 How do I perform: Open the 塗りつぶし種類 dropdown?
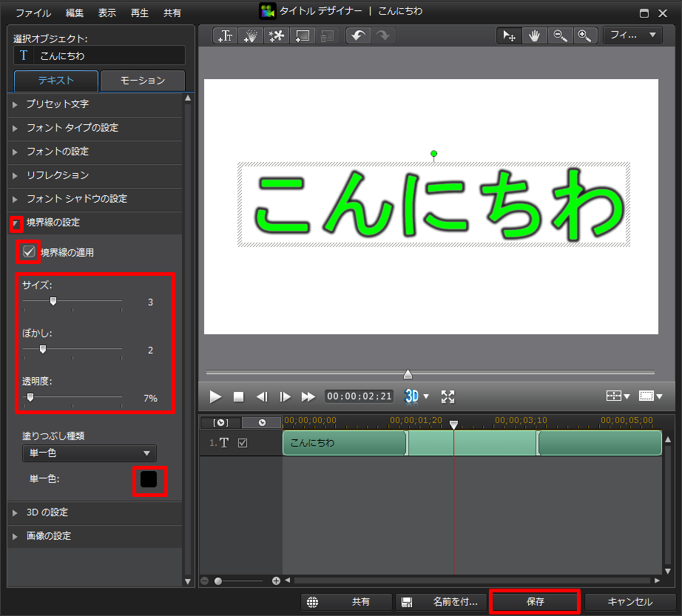(x=89, y=453)
